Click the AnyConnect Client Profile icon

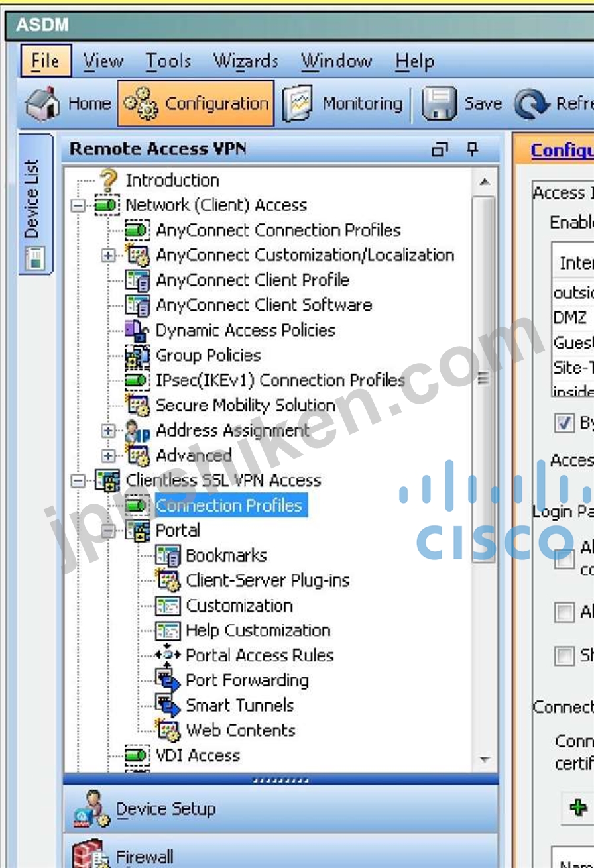tap(137, 280)
